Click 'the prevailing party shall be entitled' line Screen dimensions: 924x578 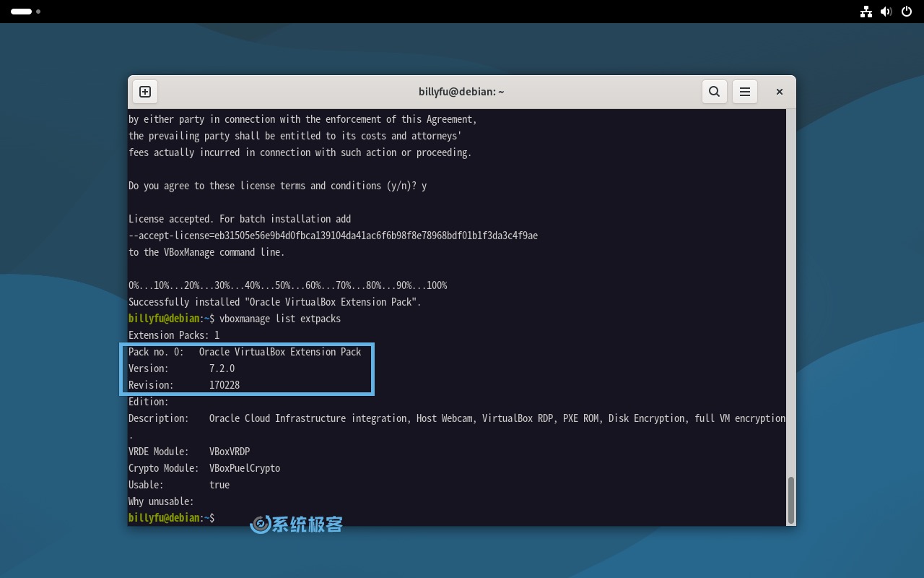pos(295,136)
